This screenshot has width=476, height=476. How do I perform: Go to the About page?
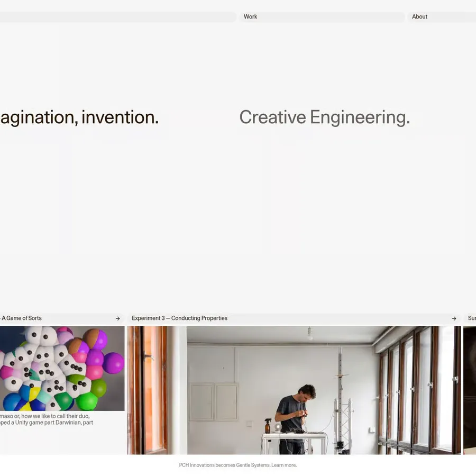(x=419, y=17)
